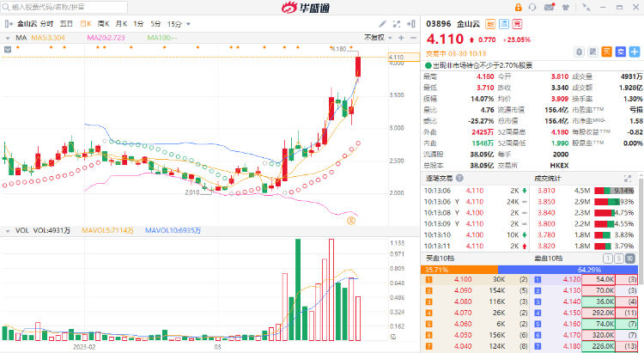644x353 pixels.
Task: Click the 竞 auction badge
Action: pos(517,24)
